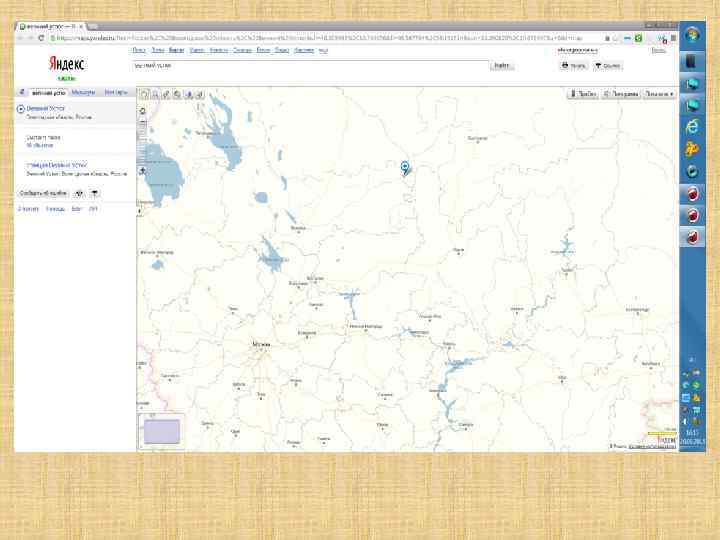Expand the ещё link in top navigation
720x540 pixels.
[323, 50]
